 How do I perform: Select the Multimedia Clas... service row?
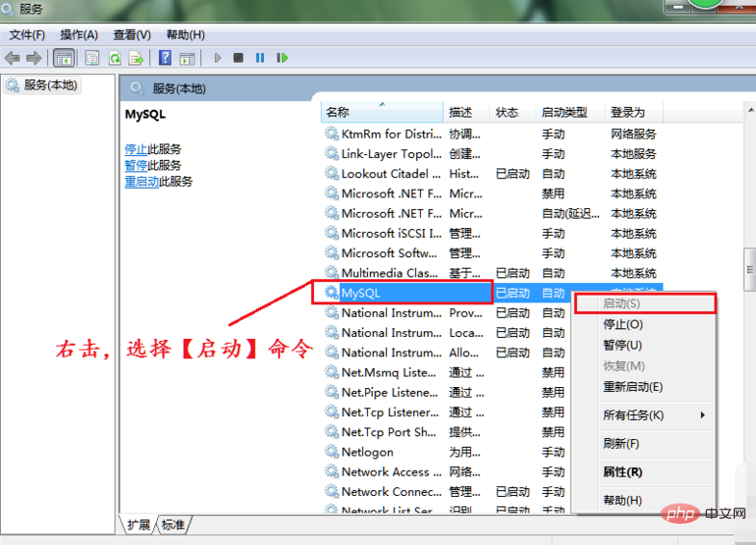coord(492,272)
